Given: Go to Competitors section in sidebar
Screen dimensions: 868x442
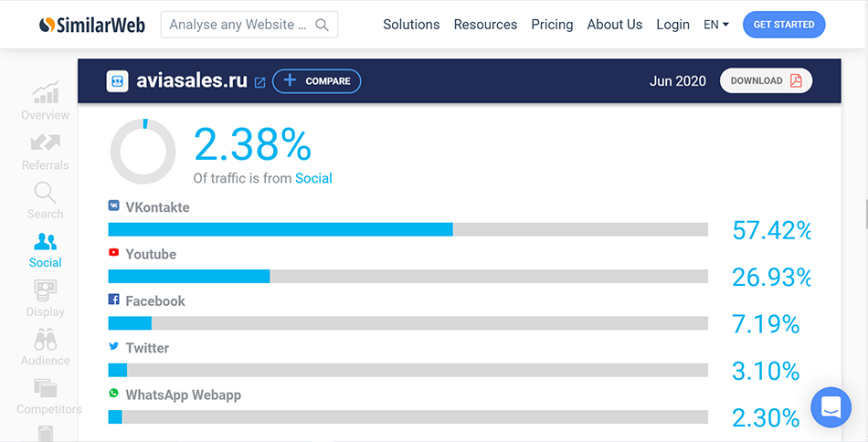Looking at the screenshot, I should tap(48, 396).
